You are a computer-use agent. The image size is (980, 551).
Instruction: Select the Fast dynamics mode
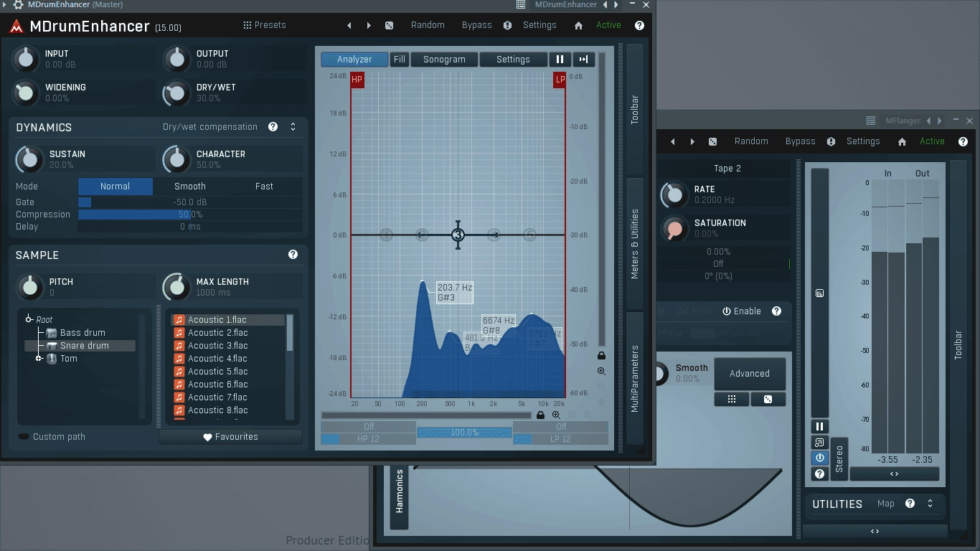pos(264,187)
